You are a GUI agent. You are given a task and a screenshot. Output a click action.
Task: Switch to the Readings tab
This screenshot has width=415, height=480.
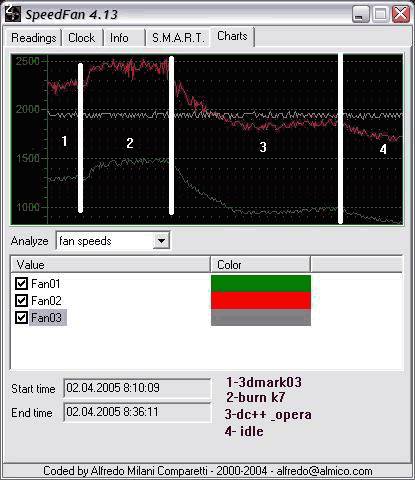tap(34, 38)
